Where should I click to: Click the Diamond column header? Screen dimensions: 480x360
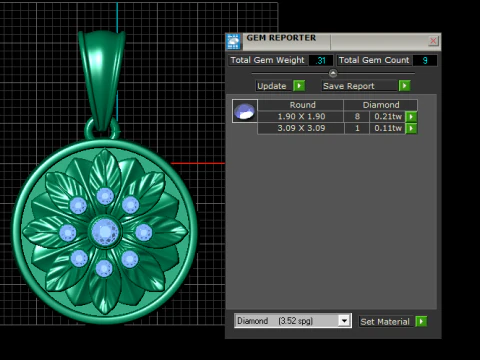[x=381, y=105]
